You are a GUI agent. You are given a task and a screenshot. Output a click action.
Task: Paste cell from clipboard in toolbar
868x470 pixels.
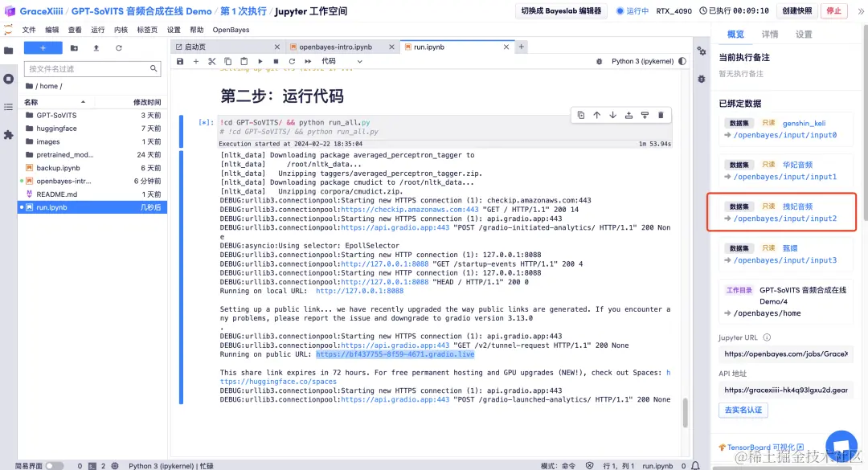tap(244, 61)
